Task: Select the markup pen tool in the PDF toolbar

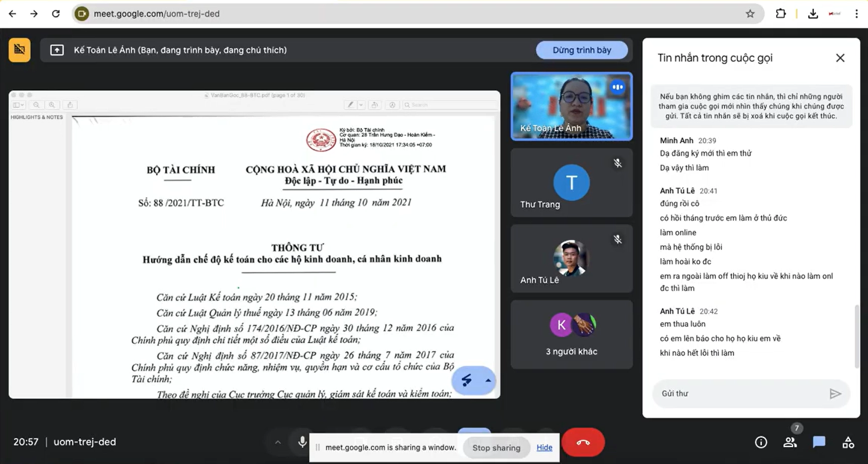Action: pos(351,104)
